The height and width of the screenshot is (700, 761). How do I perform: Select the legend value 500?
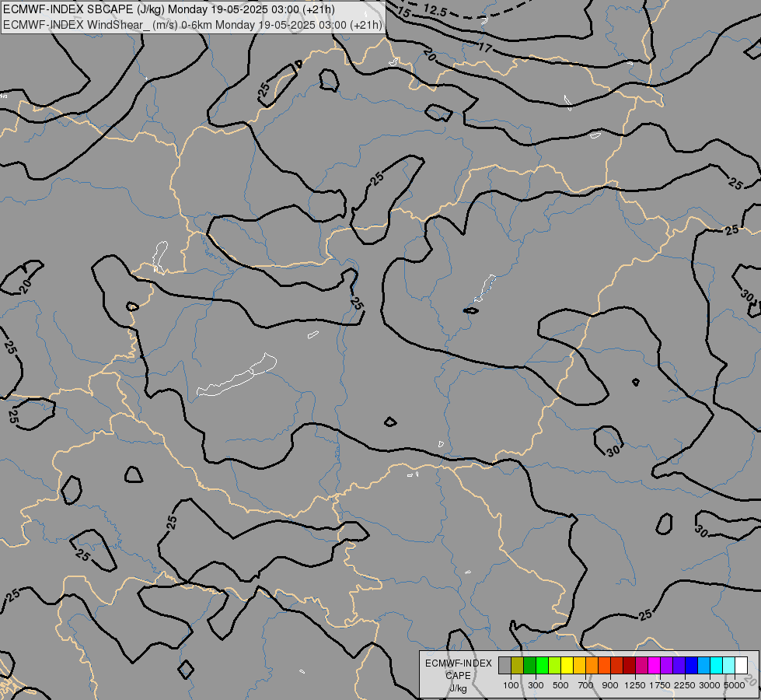point(560,685)
